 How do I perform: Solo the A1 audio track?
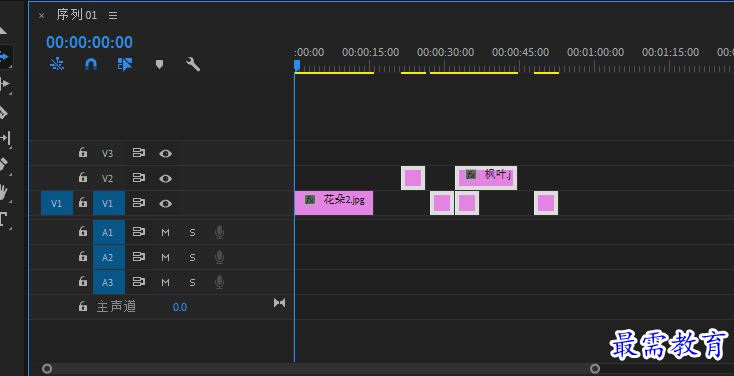[x=192, y=232]
